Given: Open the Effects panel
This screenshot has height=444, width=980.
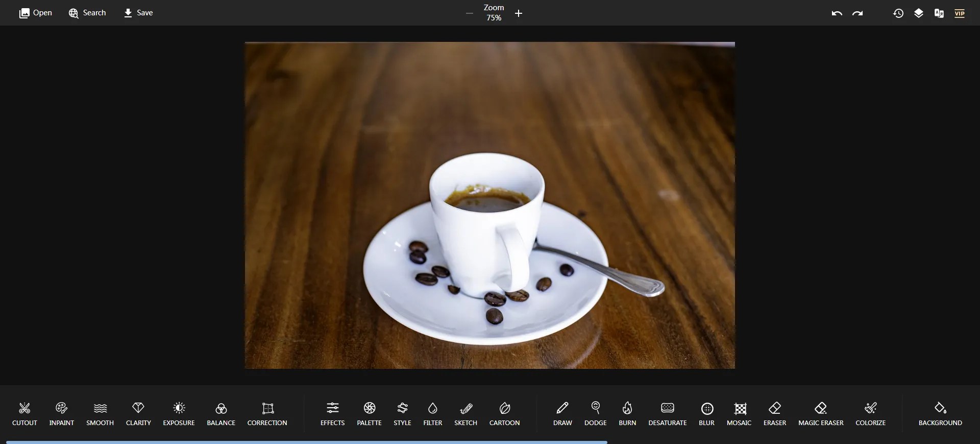Looking at the screenshot, I should click(x=333, y=414).
